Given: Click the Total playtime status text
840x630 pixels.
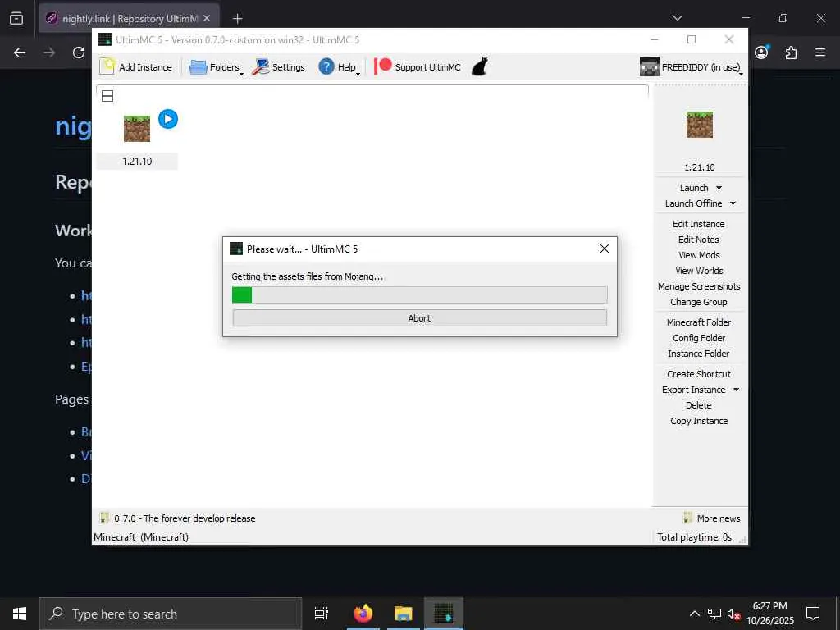Looking at the screenshot, I should (694, 537).
